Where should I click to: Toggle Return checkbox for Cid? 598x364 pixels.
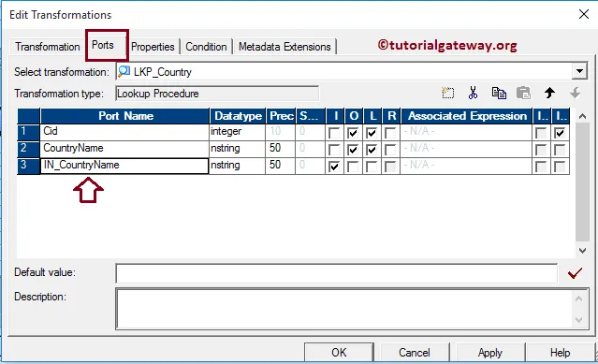click(390, 133)
